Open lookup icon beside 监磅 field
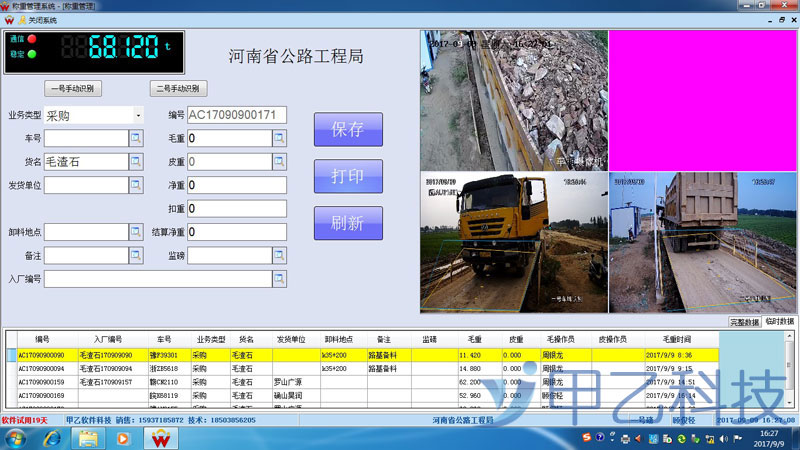The image size is (800, 450). click(279, 255)
